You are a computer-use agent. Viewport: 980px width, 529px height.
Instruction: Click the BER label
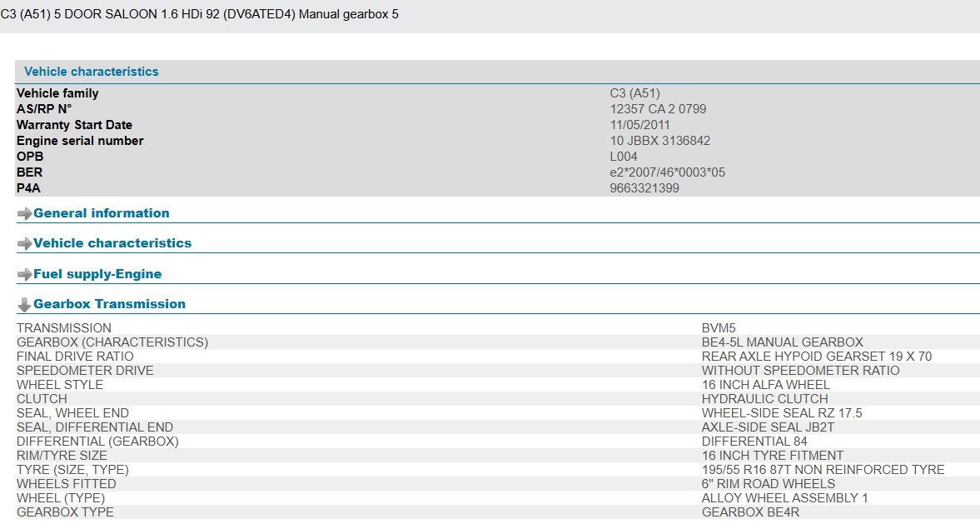[x=29, y=172]
